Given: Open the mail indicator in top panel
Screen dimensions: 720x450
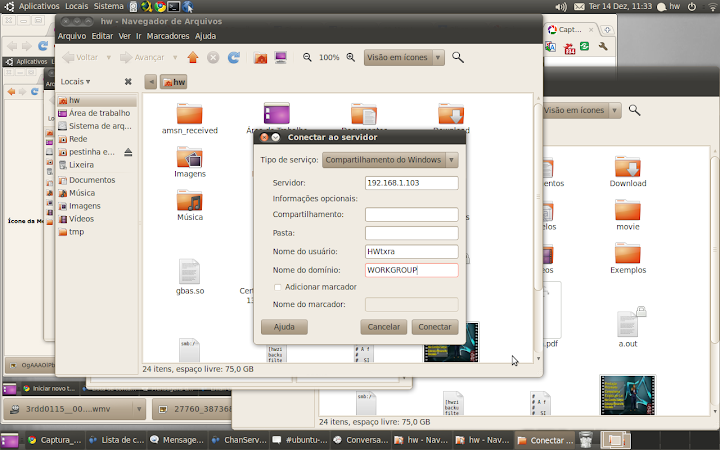Looking at the screenshot, I should point(579,6).
